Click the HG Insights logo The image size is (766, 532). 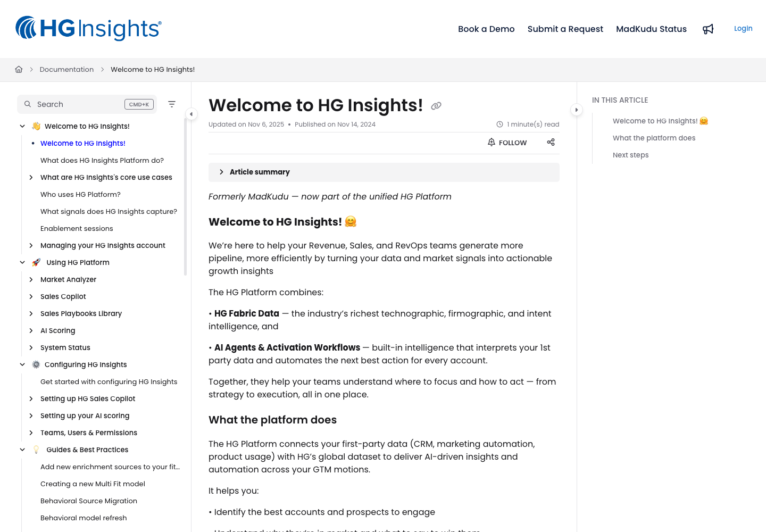coord(88,29)
